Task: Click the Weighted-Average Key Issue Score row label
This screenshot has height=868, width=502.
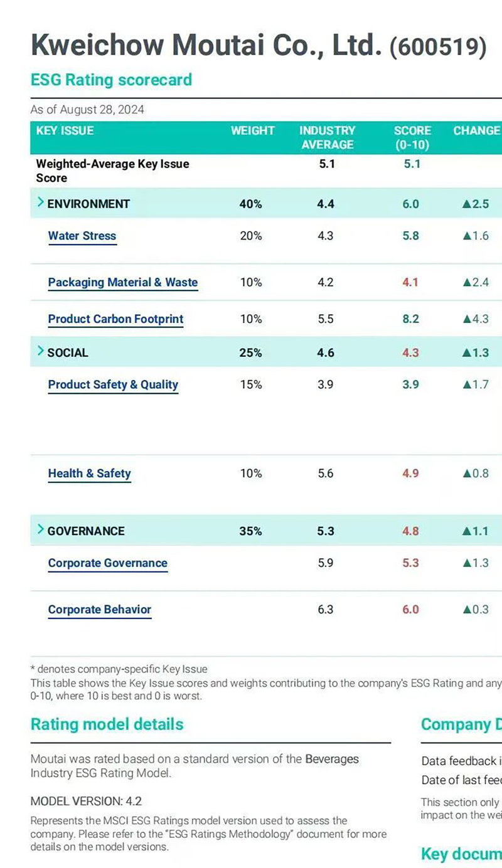Action: coord(112,171)
